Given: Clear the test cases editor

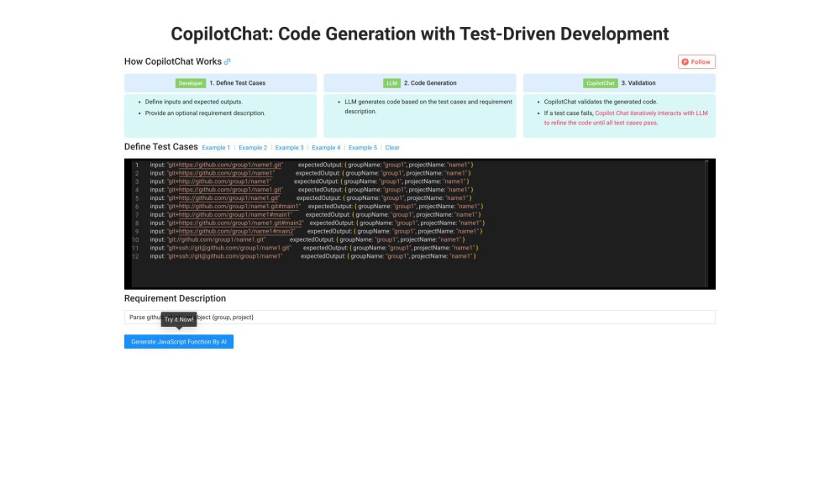Looking at the screenshot, I should (x=392, y=148).
